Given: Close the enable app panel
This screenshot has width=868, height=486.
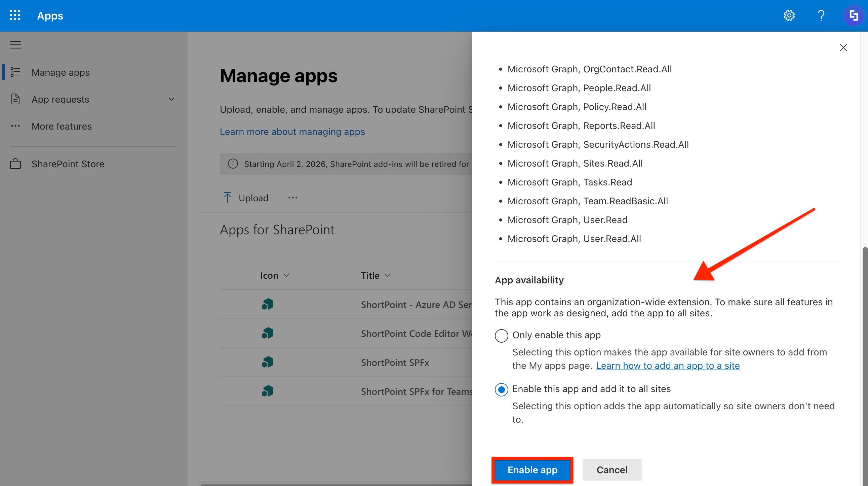Looking at the screenshot, I should pyautogui.click(x=843, y=47).
